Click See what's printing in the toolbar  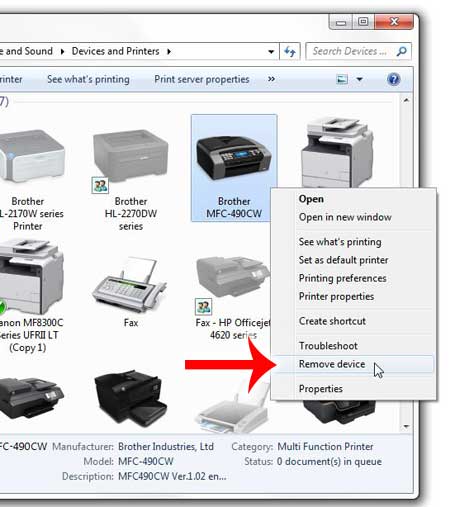[88, 79]
